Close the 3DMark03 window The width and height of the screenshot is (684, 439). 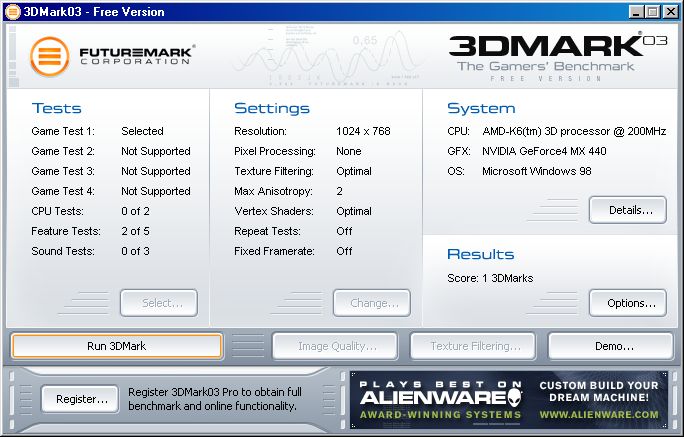(x=670, y=12)
